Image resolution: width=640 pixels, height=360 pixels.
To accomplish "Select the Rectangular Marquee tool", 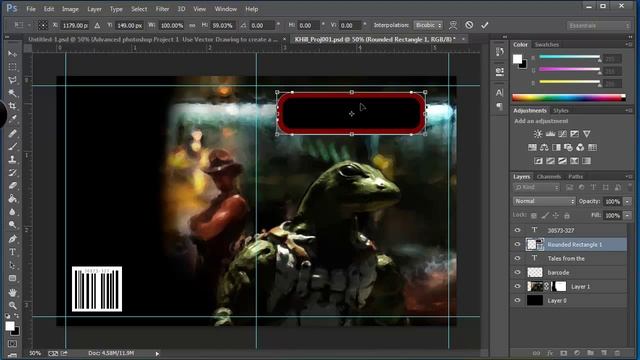I will coord(12,67).
